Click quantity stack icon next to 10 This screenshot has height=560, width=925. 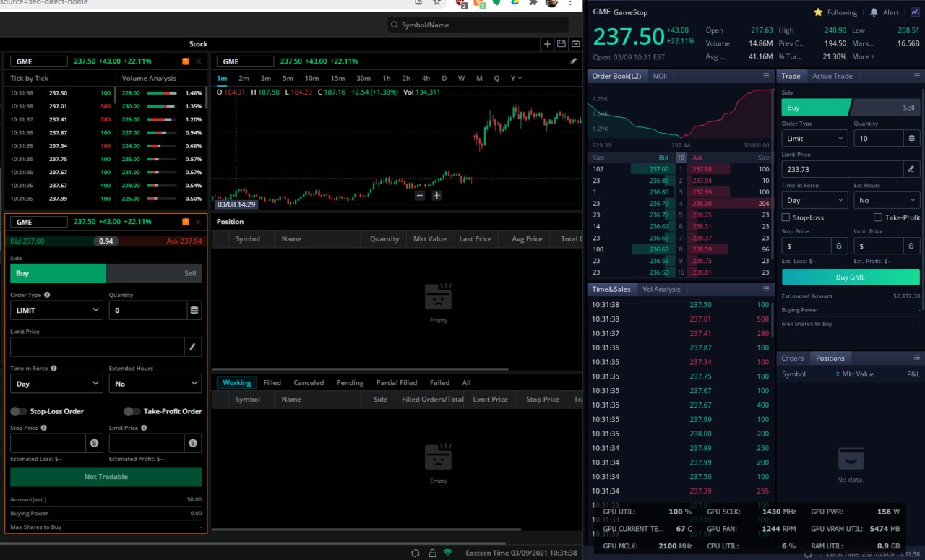912,138
